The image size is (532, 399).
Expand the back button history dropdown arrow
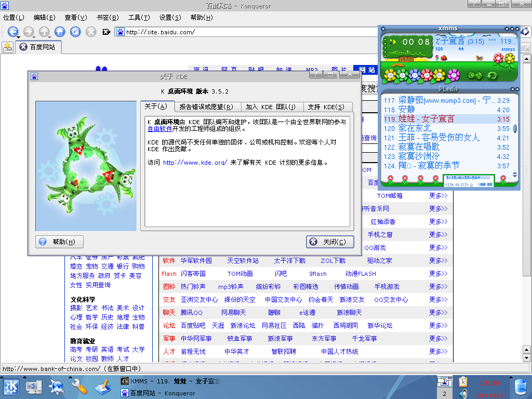[x=18, y=37]
